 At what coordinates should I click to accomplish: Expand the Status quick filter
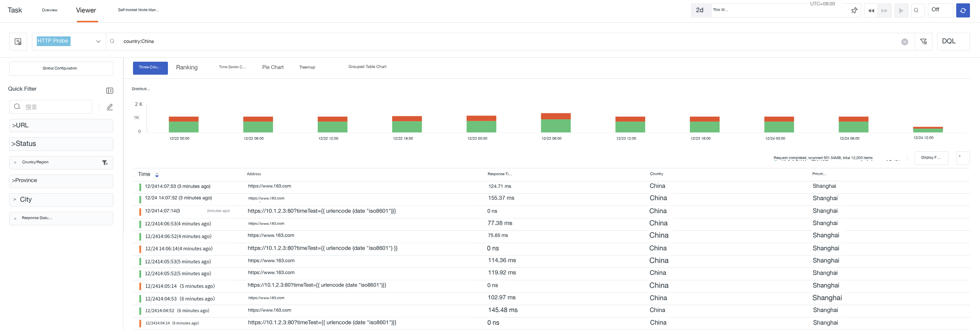click(61, 144)
